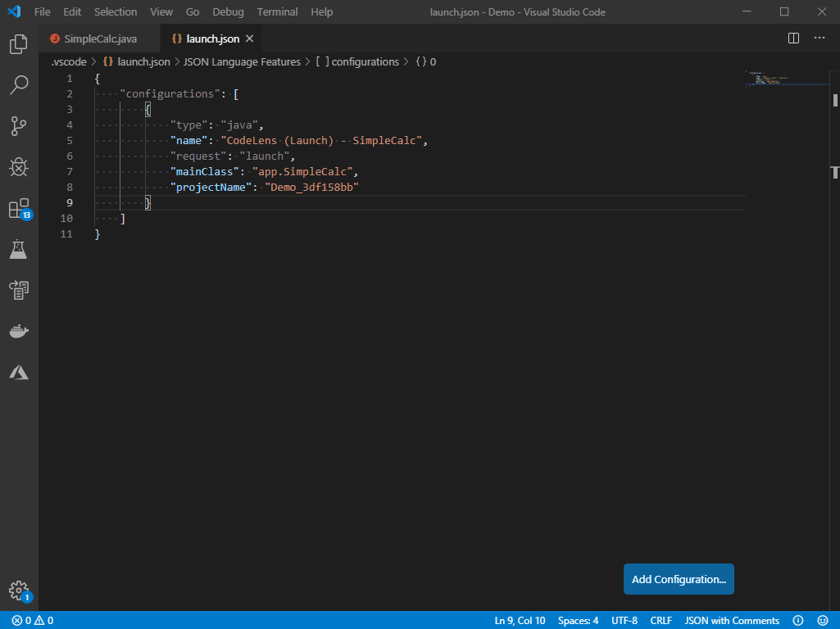840x629 pixels.
Task: Open More Actions ellipsis menu
Action: point(820,38)
